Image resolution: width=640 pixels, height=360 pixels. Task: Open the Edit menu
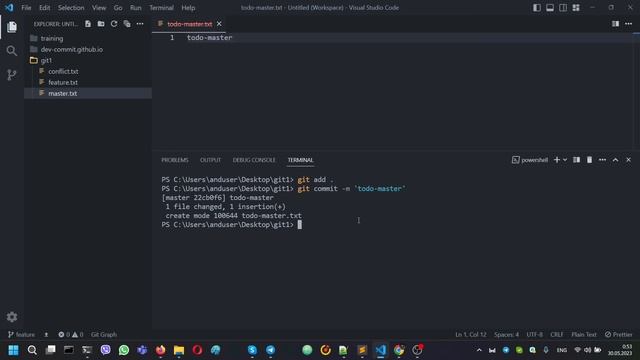[x=44, y=8]
